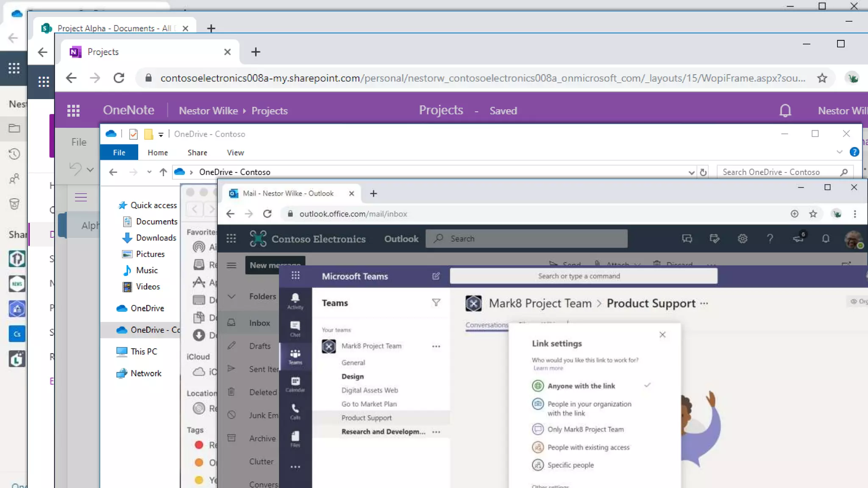Click the Teams filter funnel icon
This screenshot has height=488, width=868.
point(436,302)
